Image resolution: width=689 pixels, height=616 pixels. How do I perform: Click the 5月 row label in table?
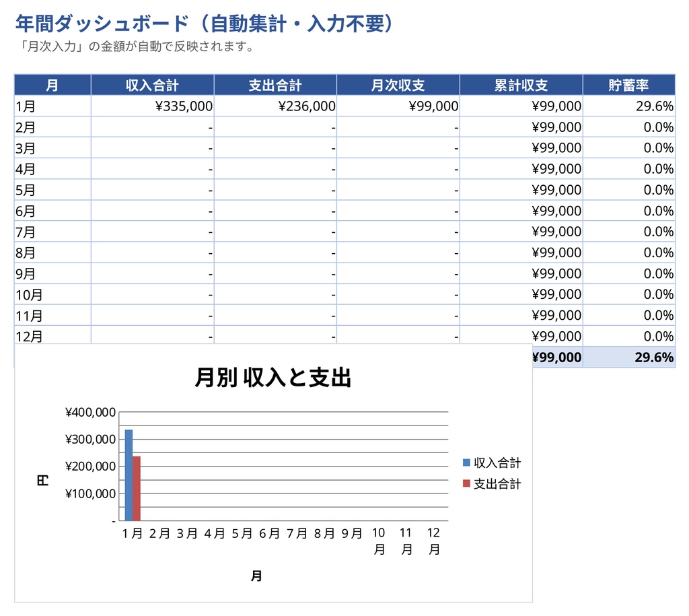(52, 190)
